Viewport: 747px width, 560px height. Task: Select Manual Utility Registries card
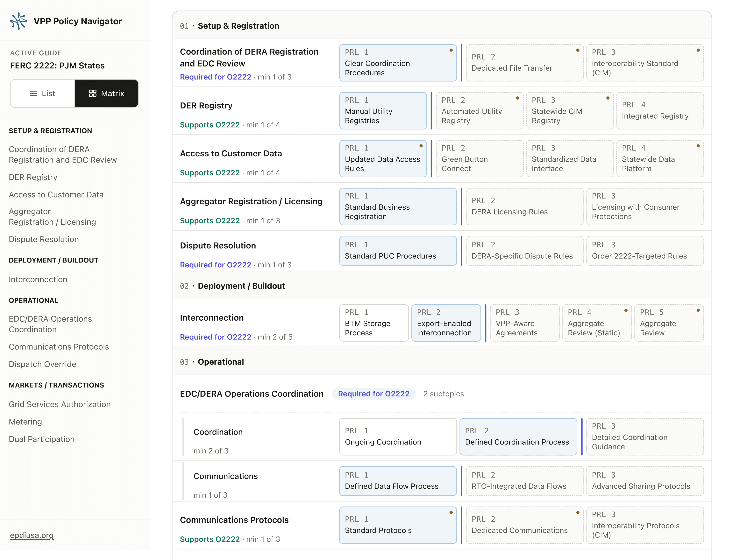(383, 111)
